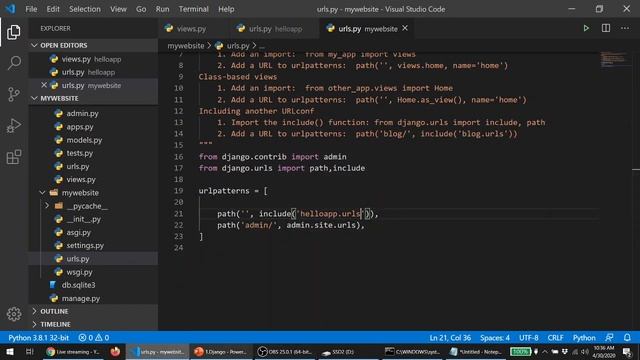Open the File menu

pyautogui.click(x=31, y=9)
